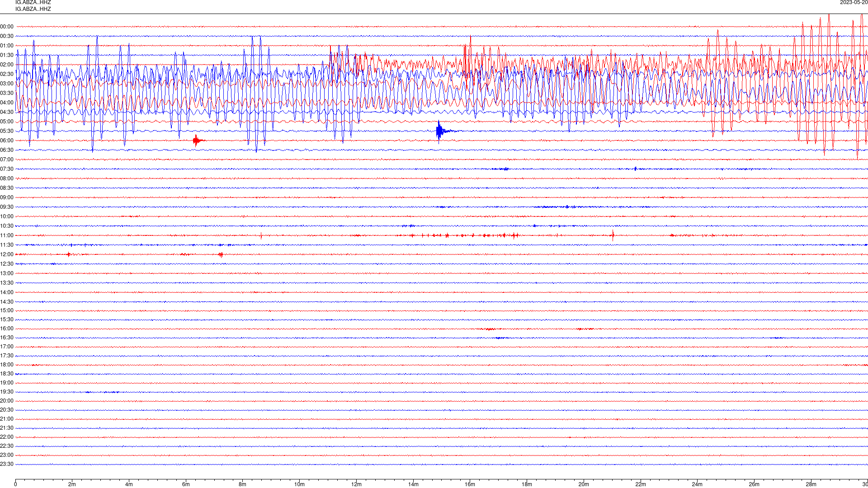Screen dimensions: 868x488
Task: Click the 15:00 trace time label
Action: [7, 310]
